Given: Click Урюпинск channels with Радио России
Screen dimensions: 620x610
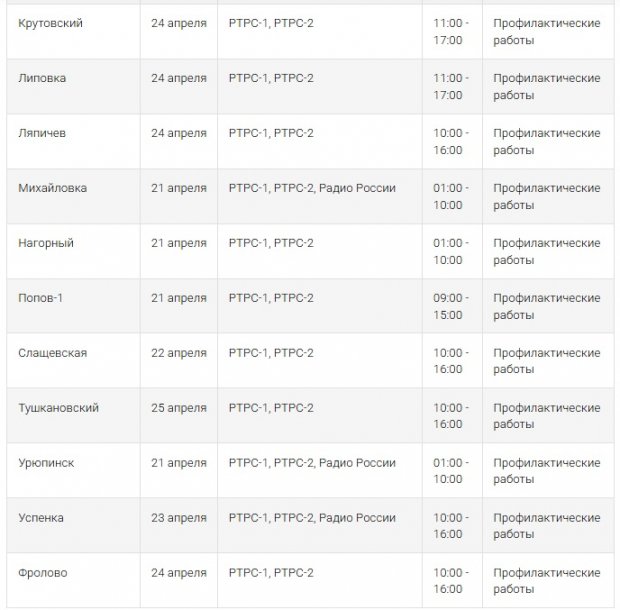Looking at the screenshot, I should click(320, 471).
